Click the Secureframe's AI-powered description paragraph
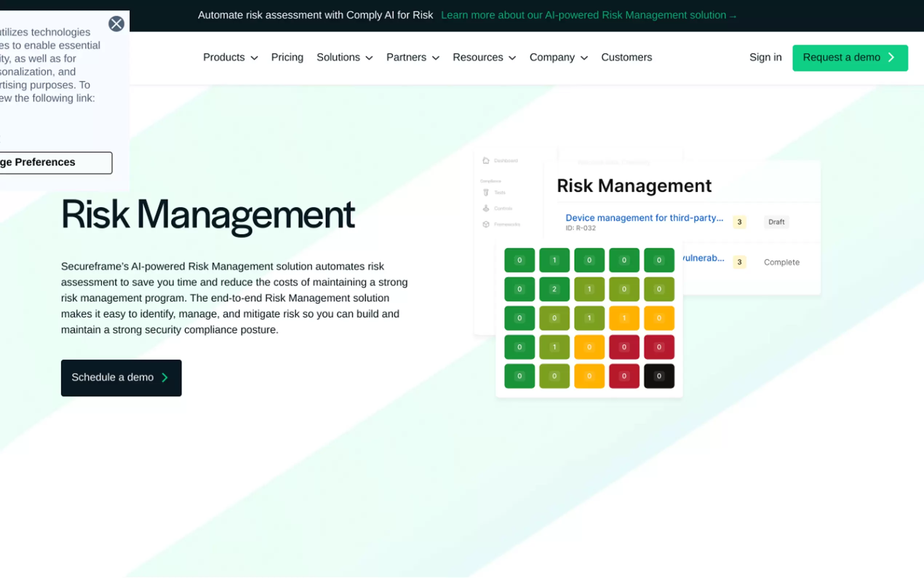The width and height of the screenshot is (924, 578). coord(235,298)
